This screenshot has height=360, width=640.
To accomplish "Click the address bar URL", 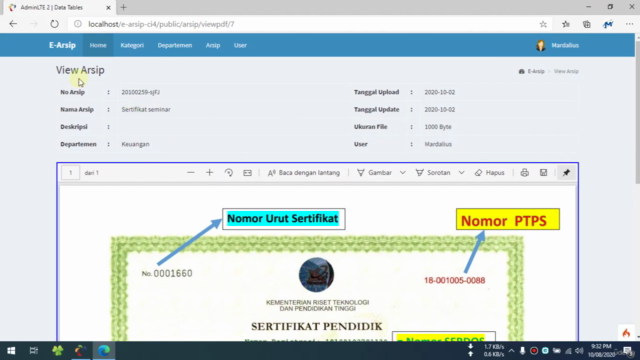I will (x=161, y=24).
